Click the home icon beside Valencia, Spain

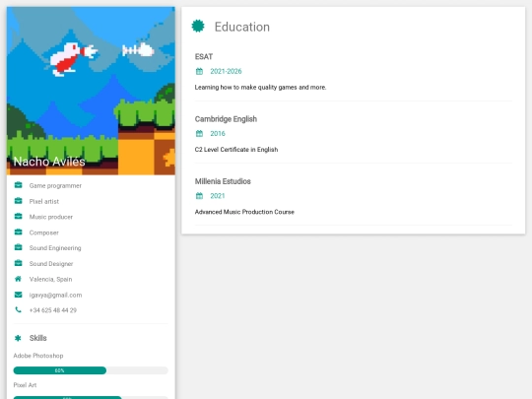click(x=19, y=279)
